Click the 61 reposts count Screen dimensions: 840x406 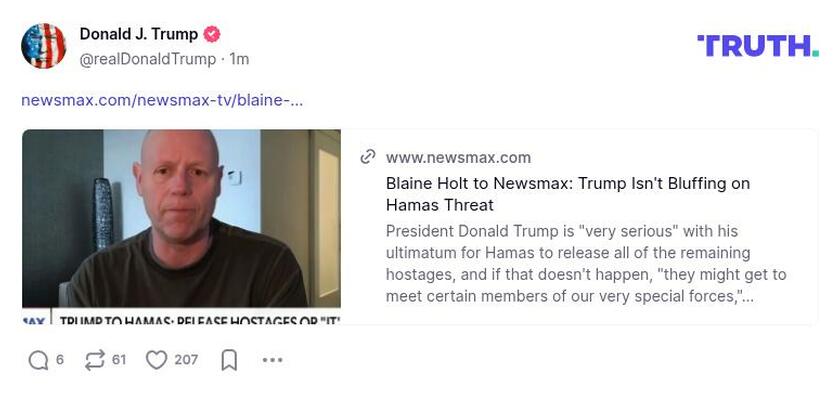pyautogui.click(x=119, y=359)
